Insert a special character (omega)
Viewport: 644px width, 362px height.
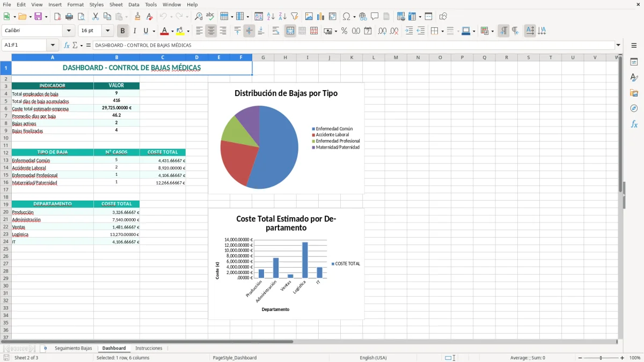click(346, 17)
